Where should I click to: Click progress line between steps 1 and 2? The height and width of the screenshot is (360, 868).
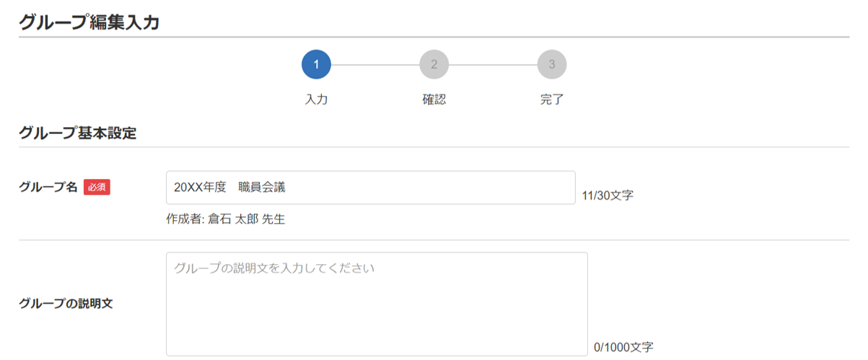pyautogui.click(x=375, y=64)
